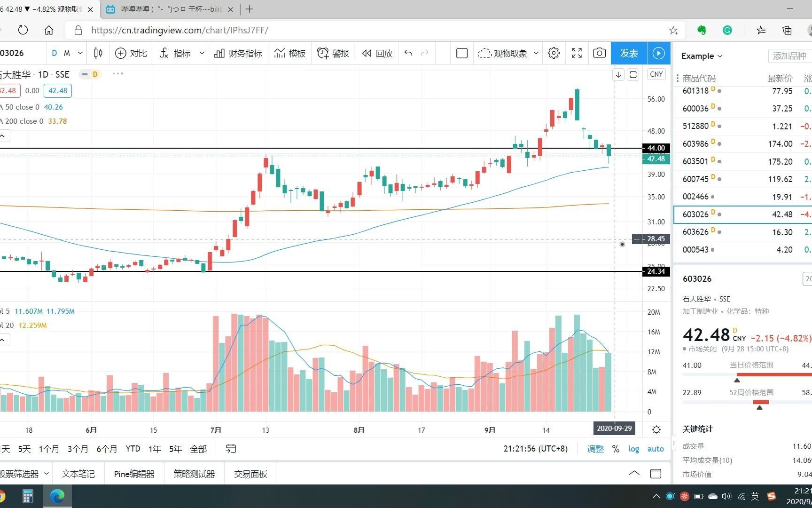Image resolution: width=812 pixels, height=508 pixels.
Task: Set range to 全部
Action: 198,449
